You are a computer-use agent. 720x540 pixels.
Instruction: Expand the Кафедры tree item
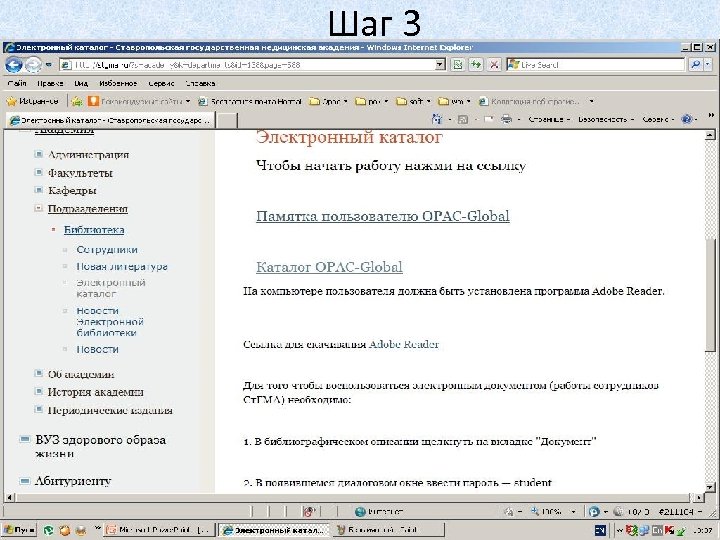pos(39,190)
